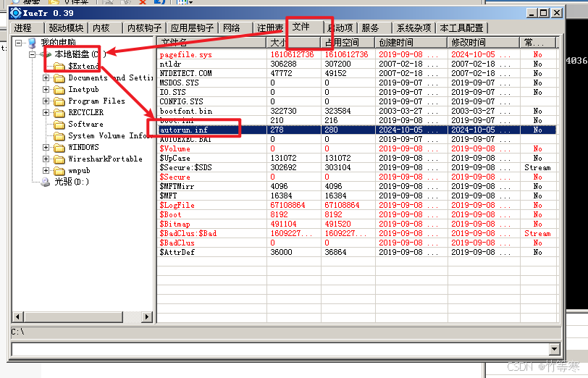Expand the RECYCLER folder node
The width and height of the screenshot is (588, 378).
46,113
